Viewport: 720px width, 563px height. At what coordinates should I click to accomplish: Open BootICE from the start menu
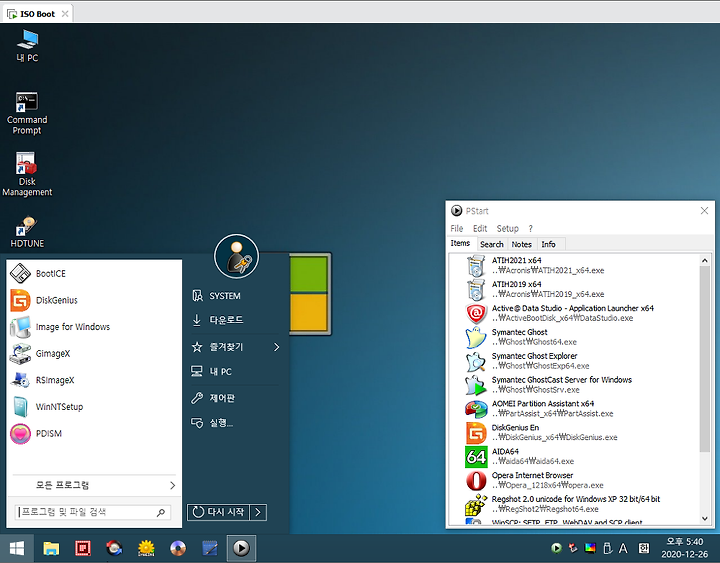point(94,273)
